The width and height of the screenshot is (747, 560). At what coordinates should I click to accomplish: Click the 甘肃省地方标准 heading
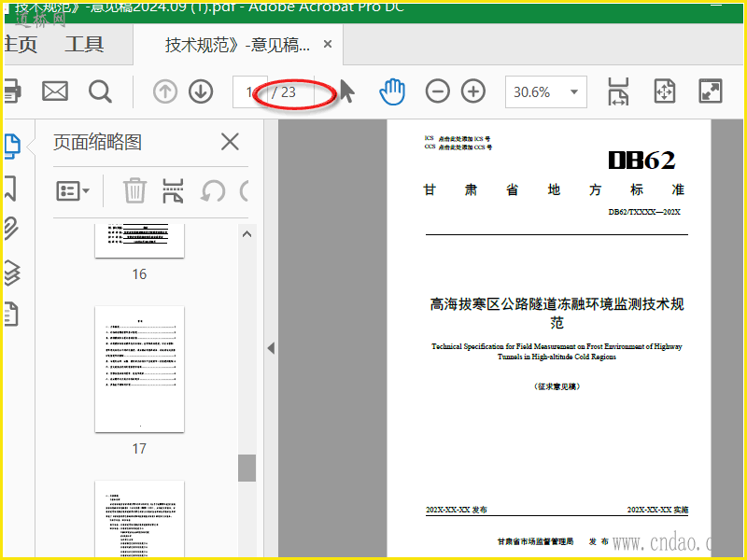point(554,189)
